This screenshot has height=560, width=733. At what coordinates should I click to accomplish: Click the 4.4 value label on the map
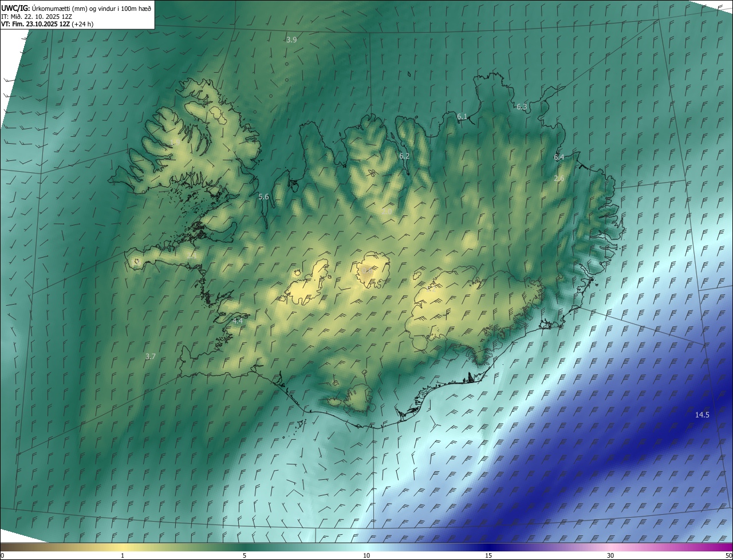pos(238,322)
